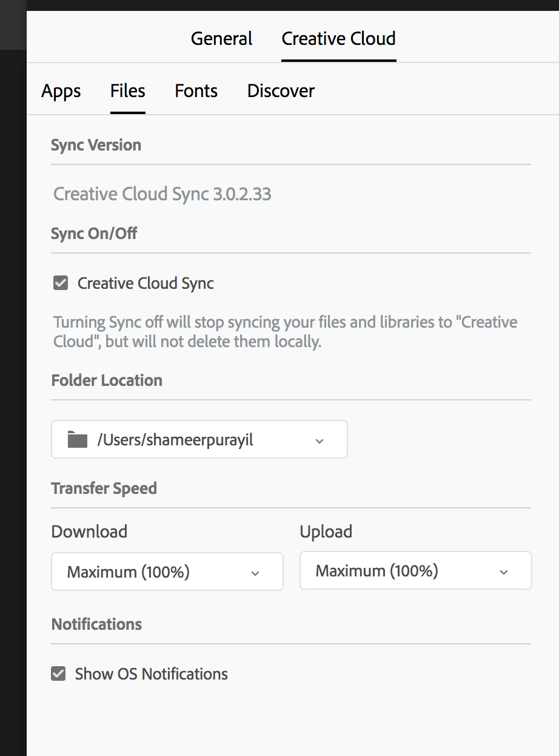Expand the Download speed dropdown

167,572
